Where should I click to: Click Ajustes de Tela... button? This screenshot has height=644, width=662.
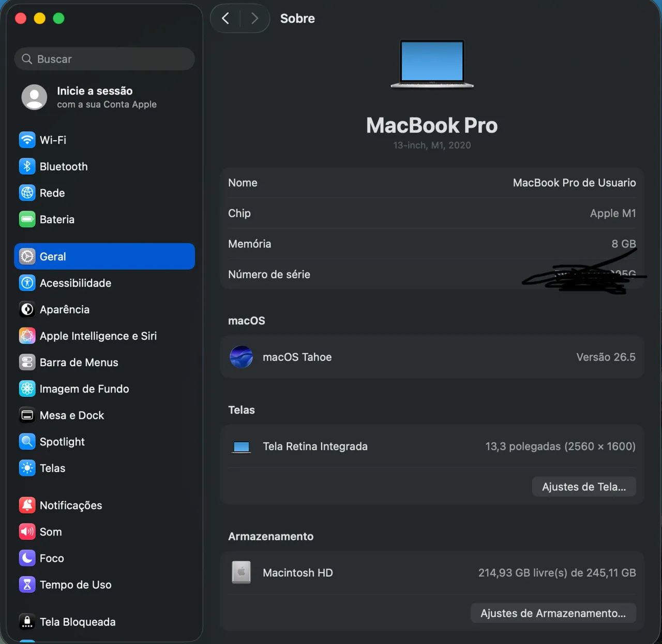pyautogui.click(x=584, y=487)
